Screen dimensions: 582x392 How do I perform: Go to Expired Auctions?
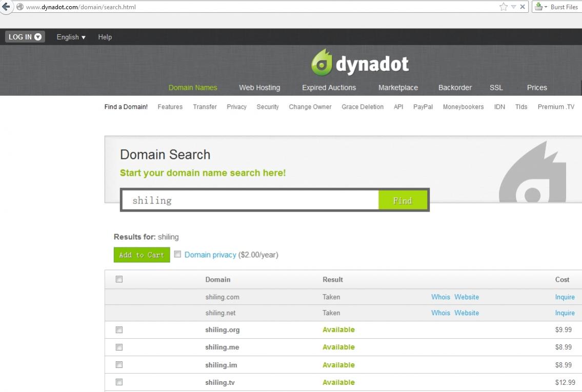329,88
